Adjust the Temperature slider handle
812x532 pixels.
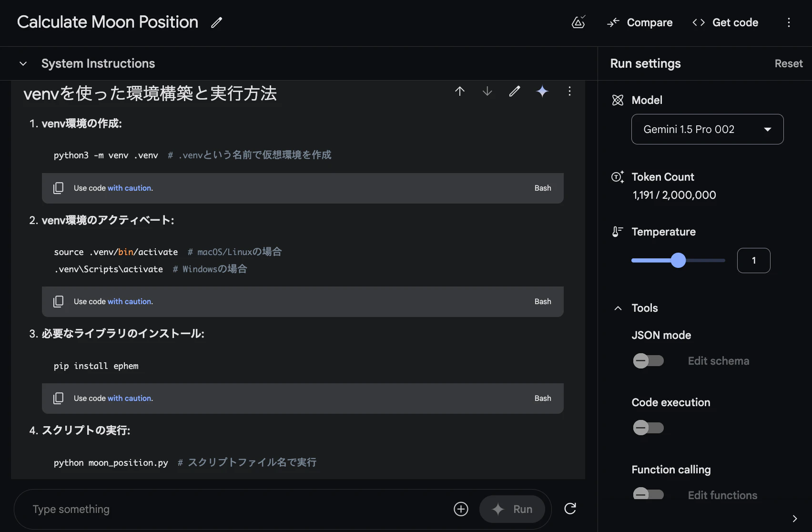coord(678,260)
